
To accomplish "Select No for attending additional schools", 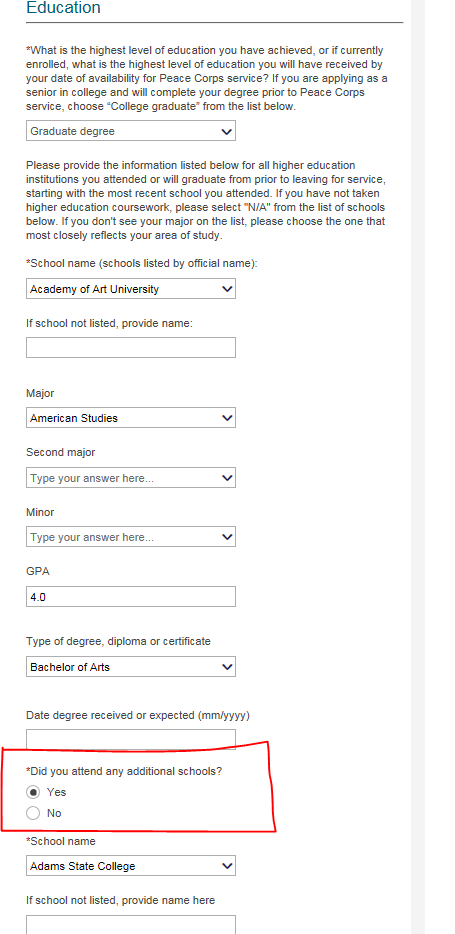I will 33,813.
